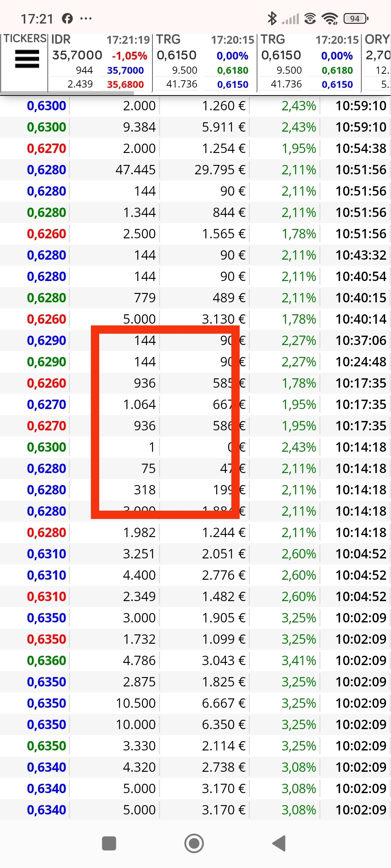Tap the 2.738 € amount cell

pyautogui.click(x=223, y=767)
